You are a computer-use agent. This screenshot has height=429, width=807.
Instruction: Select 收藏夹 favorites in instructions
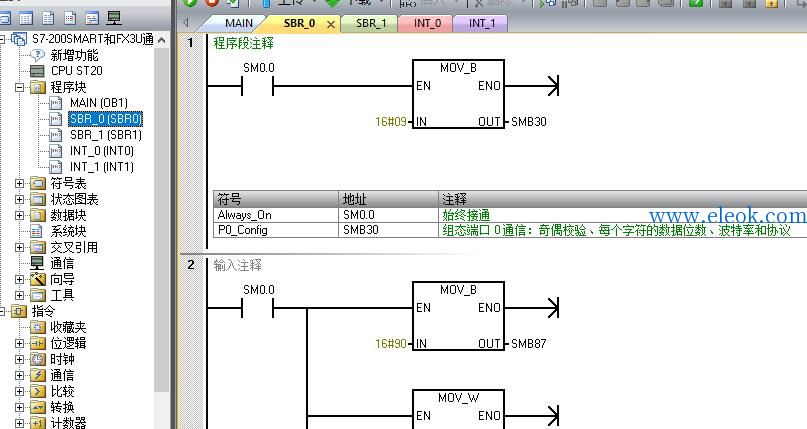pos(68,327)
